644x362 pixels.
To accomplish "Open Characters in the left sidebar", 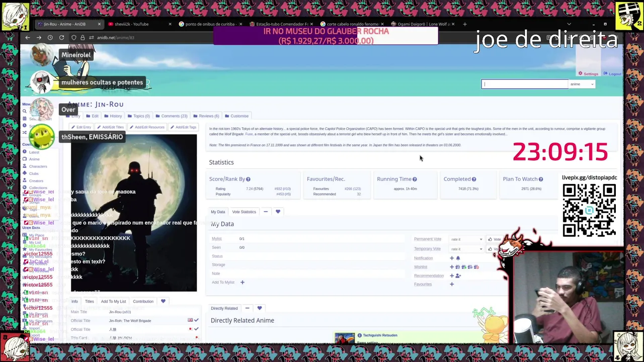I will point(38,166).
